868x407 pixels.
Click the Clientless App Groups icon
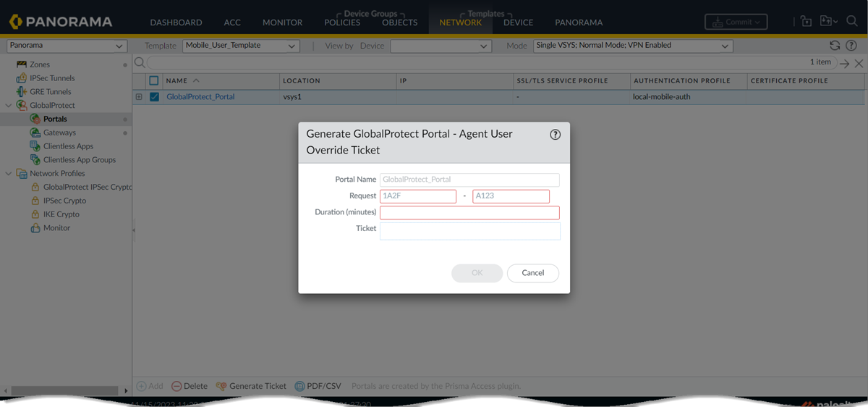coord(35,160)
